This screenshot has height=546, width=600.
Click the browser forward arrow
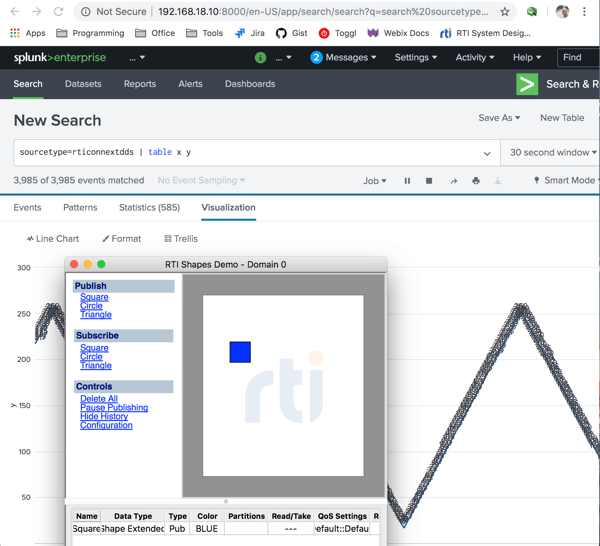coord(37,11)
